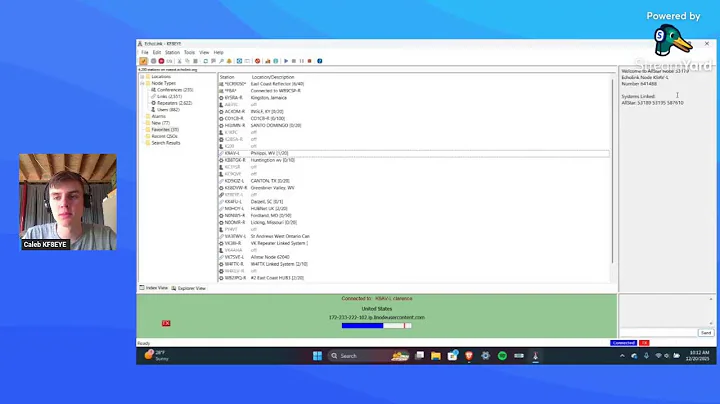Click the Cut scissors toolbar icon

[x=180, y=61]
